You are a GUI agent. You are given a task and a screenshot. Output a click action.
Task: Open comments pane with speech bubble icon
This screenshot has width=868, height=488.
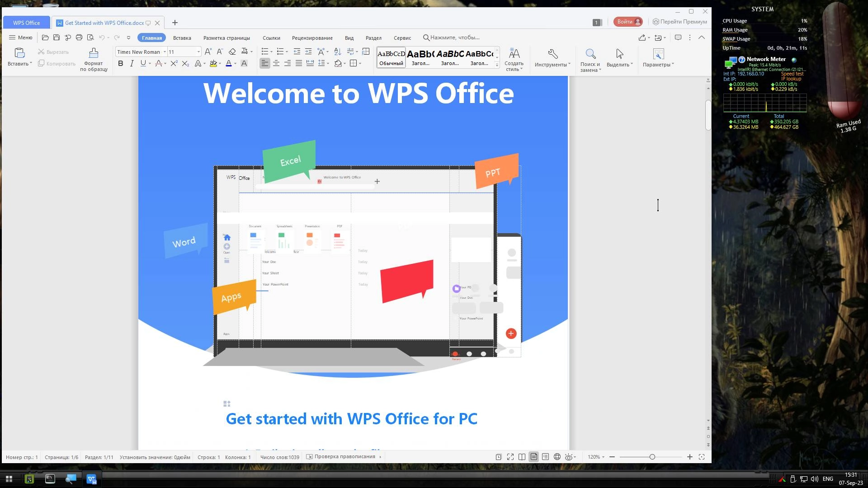[678, 38]
